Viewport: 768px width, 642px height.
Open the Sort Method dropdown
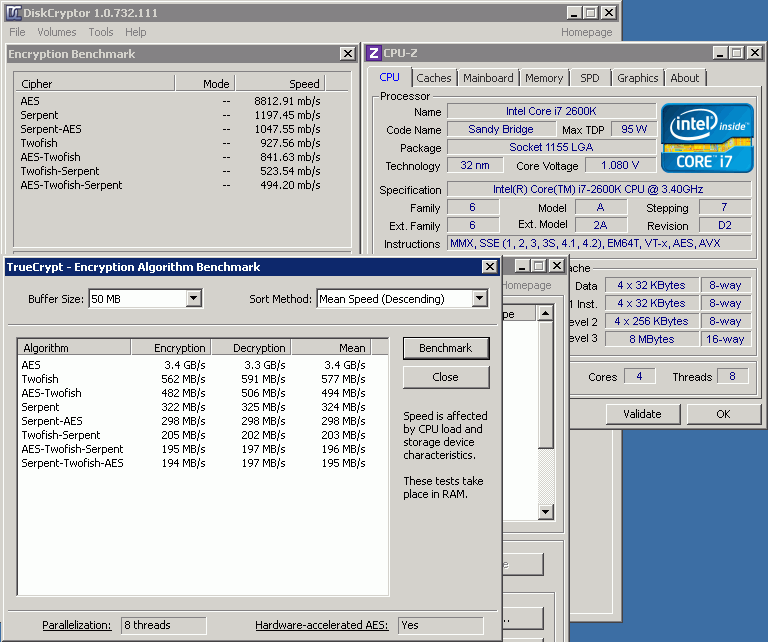[480, 298]
